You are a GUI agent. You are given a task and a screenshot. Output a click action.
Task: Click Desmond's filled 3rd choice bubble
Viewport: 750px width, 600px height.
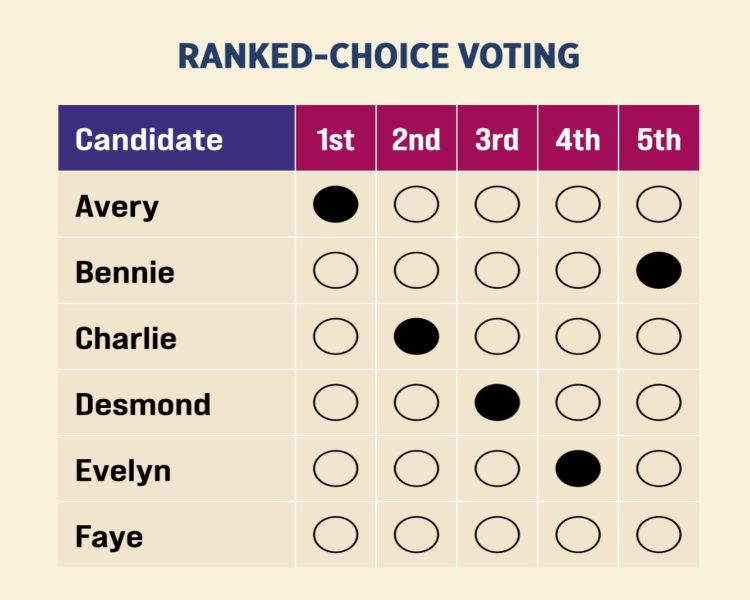pyautogui.click(x=497, y=403)
